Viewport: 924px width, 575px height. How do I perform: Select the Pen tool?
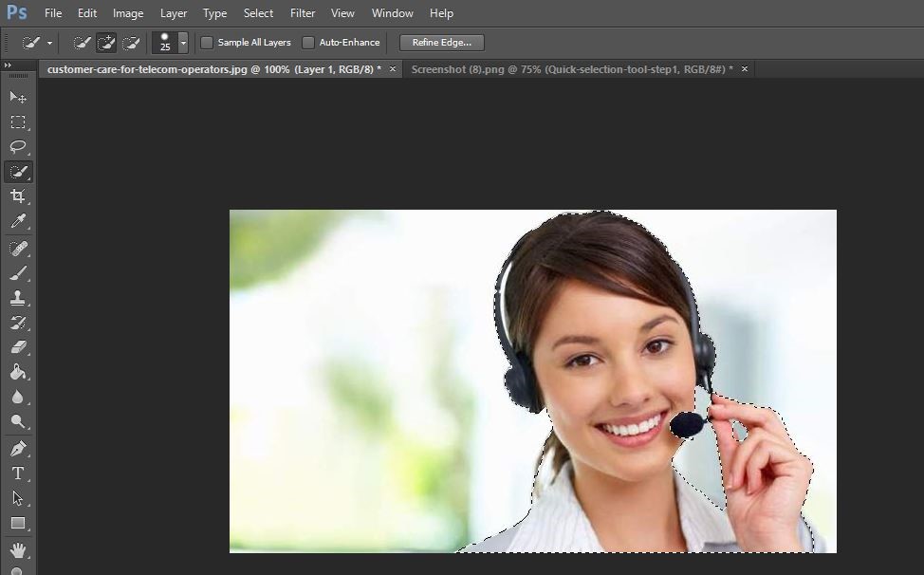[18, 449]
